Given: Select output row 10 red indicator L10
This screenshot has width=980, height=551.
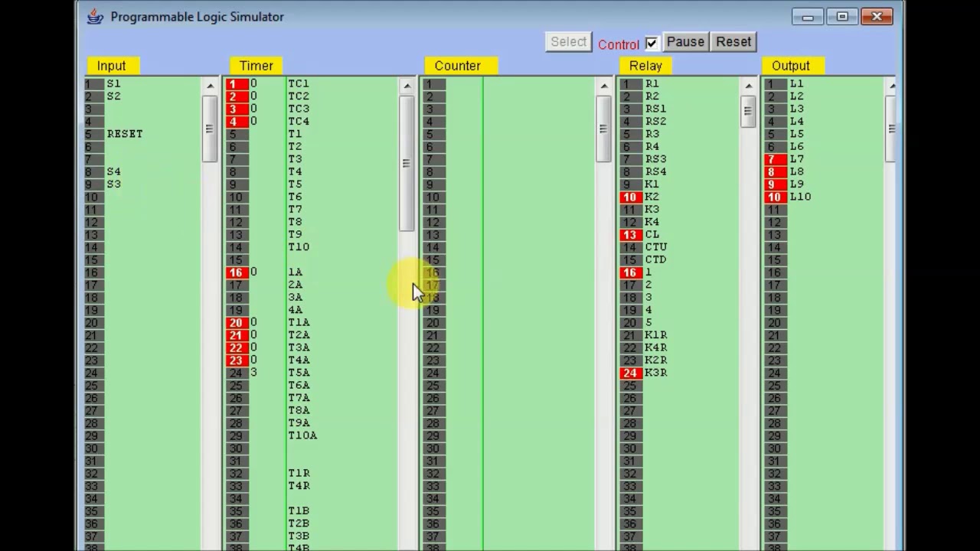Looking at the screenshot, I should (x=774, y=197).
